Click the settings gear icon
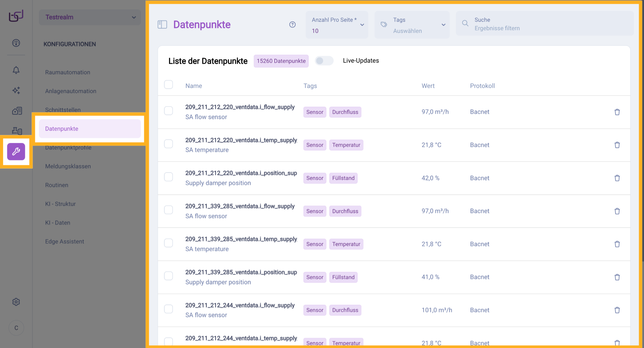This screenshot has width=644, height=348. click(16, 302)
